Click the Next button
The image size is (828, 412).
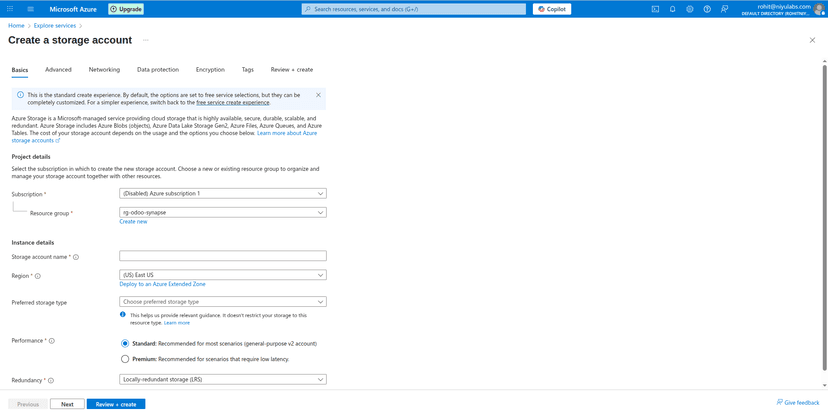point(67,404)
